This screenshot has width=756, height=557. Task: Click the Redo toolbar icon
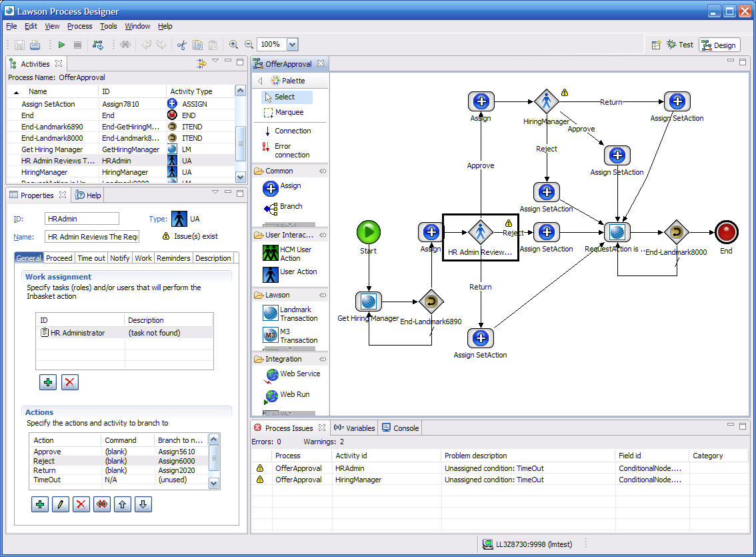(x=161, y=45)
